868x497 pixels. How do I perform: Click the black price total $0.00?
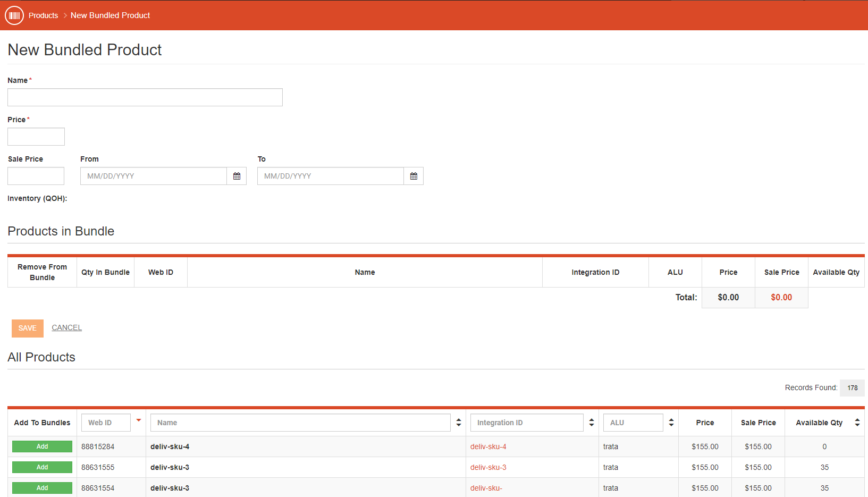(x=728, y=297)
